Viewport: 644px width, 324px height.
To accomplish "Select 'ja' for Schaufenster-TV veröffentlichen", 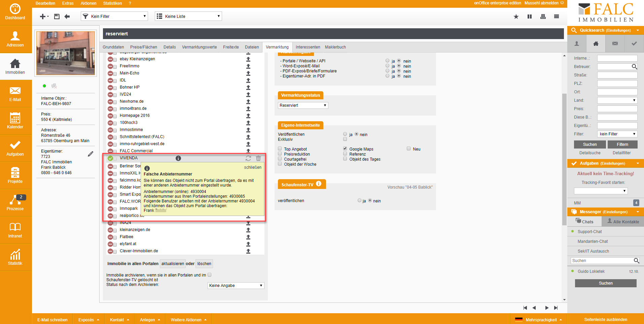I will (359, 200).
